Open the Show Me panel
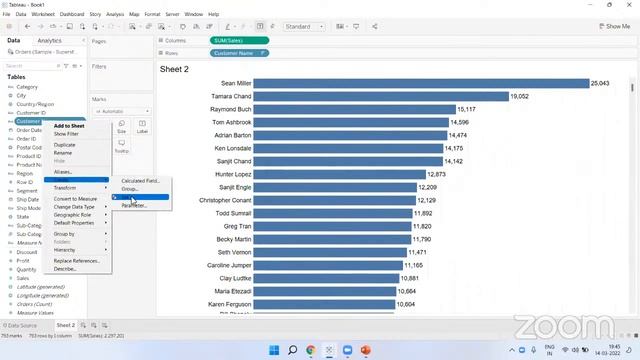This screenshot has height=360, width=640. point(614,27)
